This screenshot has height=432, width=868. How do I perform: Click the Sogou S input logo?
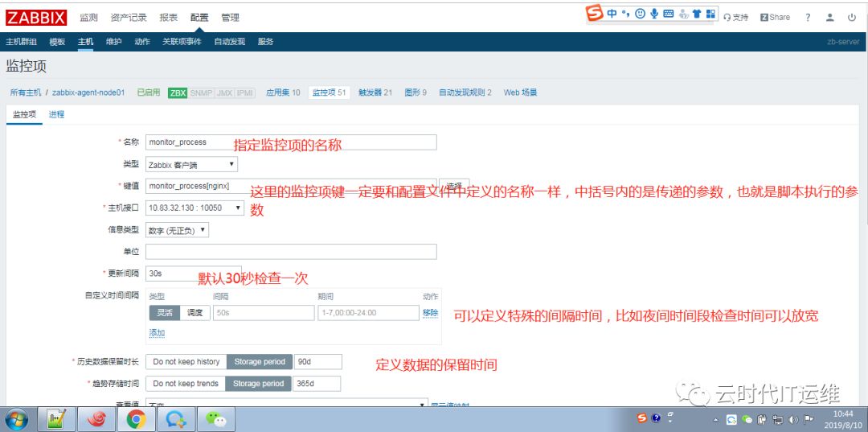click(x=595, y=14)
